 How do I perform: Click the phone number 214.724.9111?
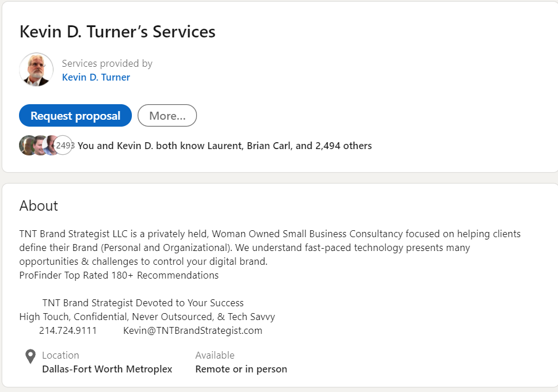[x=68, y=330]
